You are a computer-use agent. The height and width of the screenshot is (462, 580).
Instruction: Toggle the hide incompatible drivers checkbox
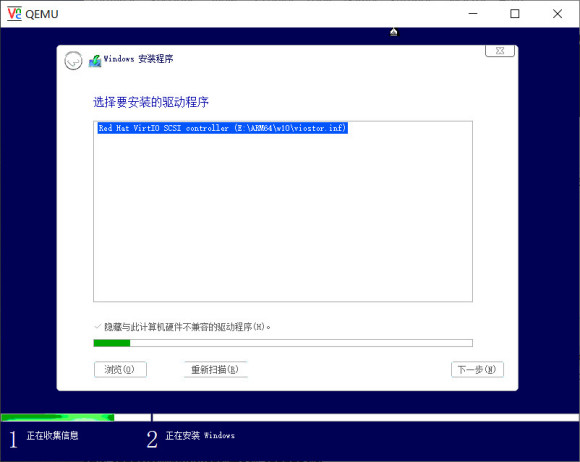pyautogui.click(x=98, y=326)
